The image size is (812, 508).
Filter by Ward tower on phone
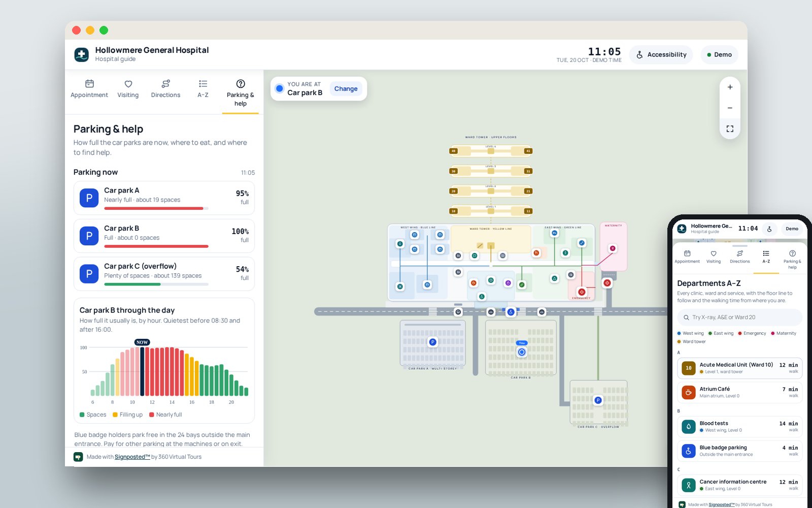692,341
